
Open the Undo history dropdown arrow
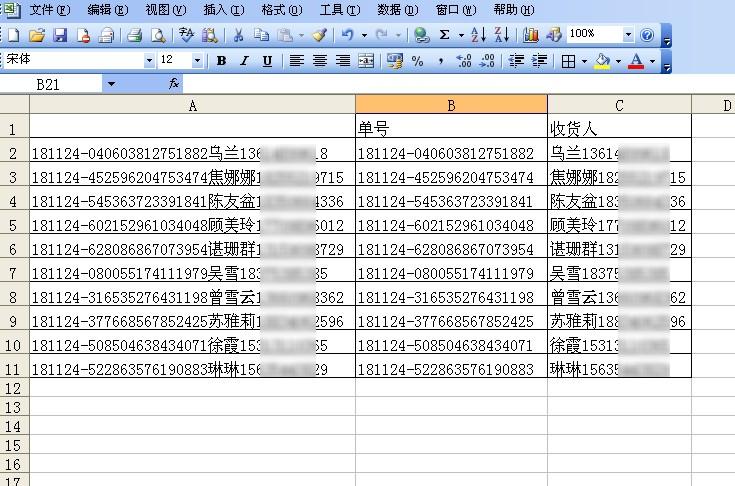click(364, 35)
